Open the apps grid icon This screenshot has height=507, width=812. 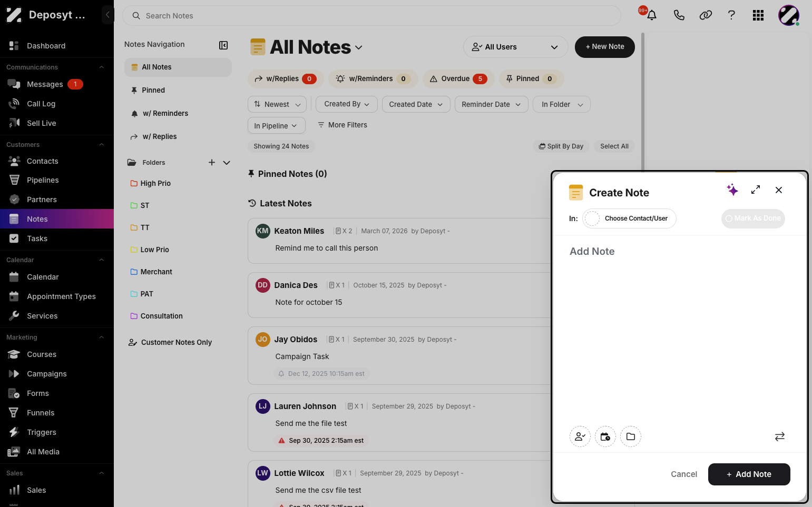click(x=758, y=15)
